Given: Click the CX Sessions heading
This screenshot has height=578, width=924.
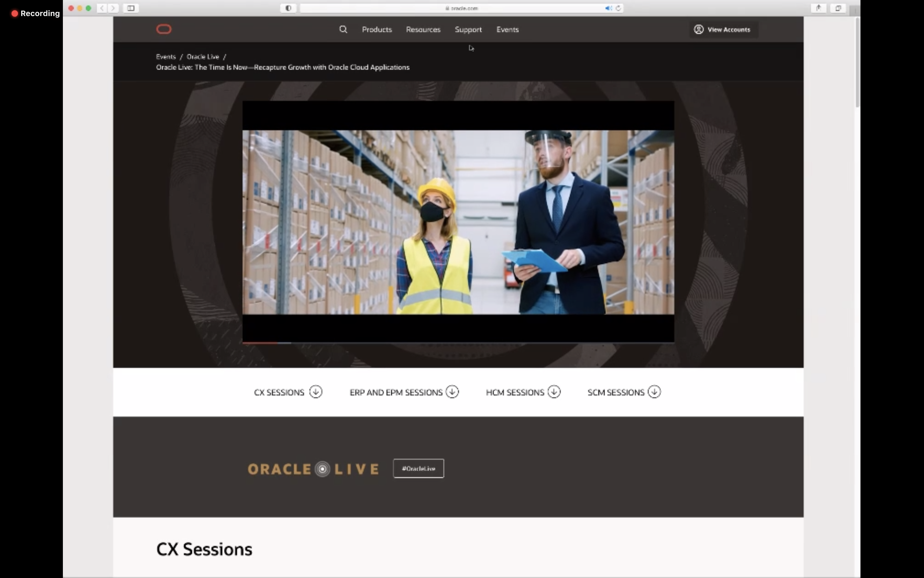Looking at the screenshot, I should pyautogui.click(x=204, y=549).
